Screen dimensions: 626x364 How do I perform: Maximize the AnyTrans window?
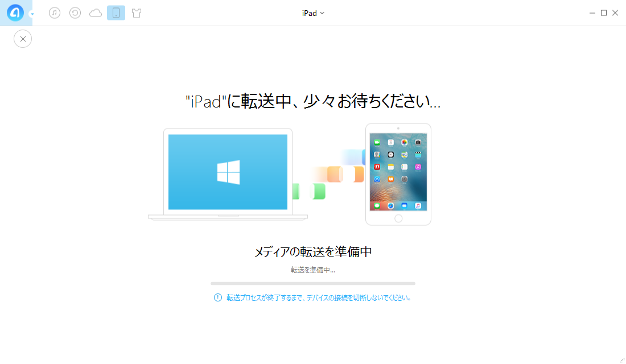click(604, 13)
